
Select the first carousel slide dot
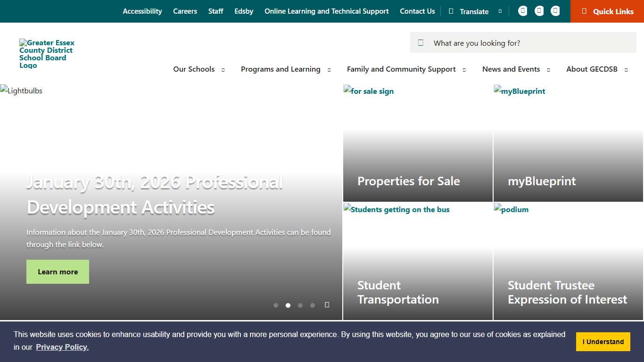[x=276, y=305]
